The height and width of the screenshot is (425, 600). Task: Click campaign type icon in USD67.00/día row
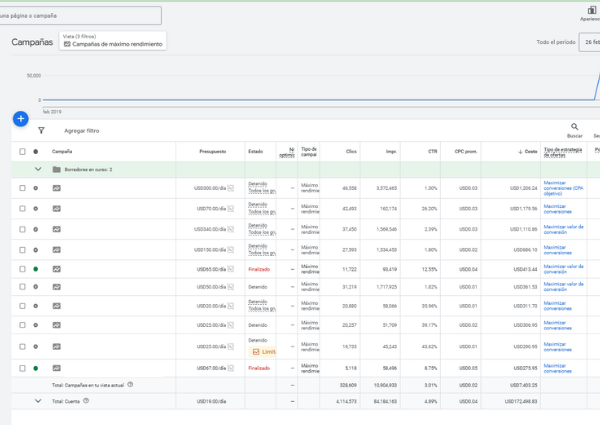tap(57, 368)
